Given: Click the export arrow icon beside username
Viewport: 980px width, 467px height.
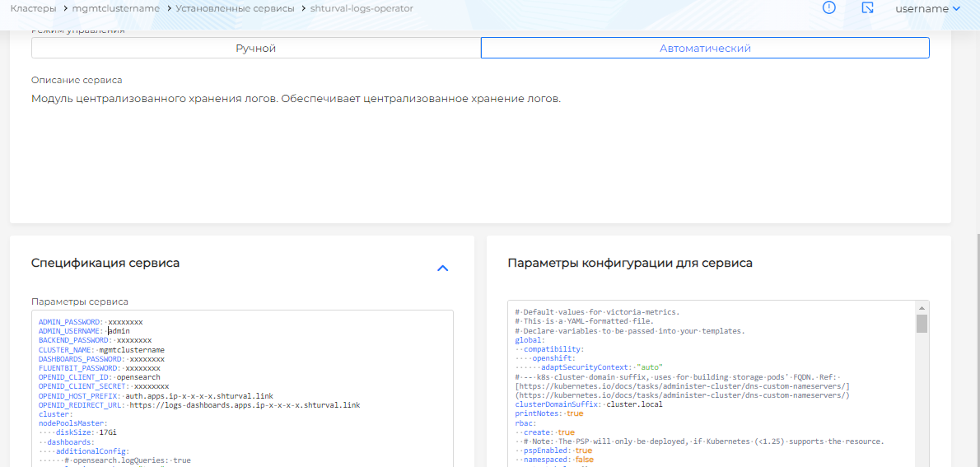Looking at the screenshot, I should [867, 8].
